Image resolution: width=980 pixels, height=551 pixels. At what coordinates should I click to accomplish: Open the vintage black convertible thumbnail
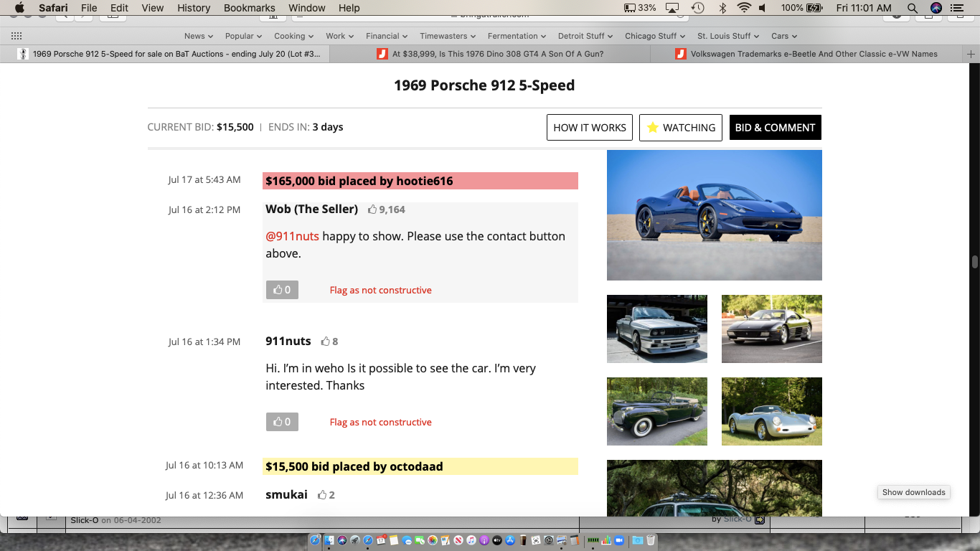point(657,411)
